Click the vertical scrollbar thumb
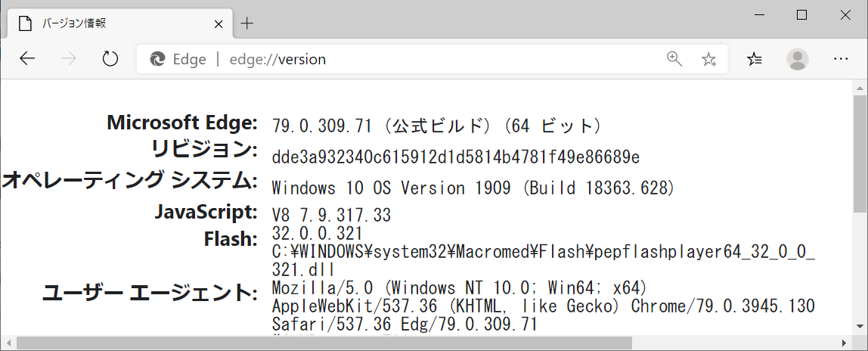The image size is (868, 351). [859, 154]
